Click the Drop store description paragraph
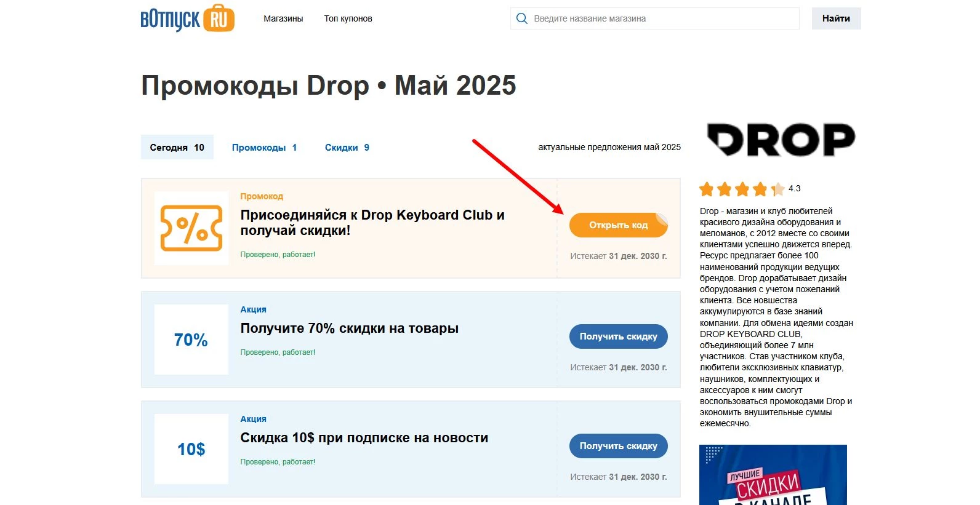The height and width of the screenshot is (505, 980). click(776, 317)
